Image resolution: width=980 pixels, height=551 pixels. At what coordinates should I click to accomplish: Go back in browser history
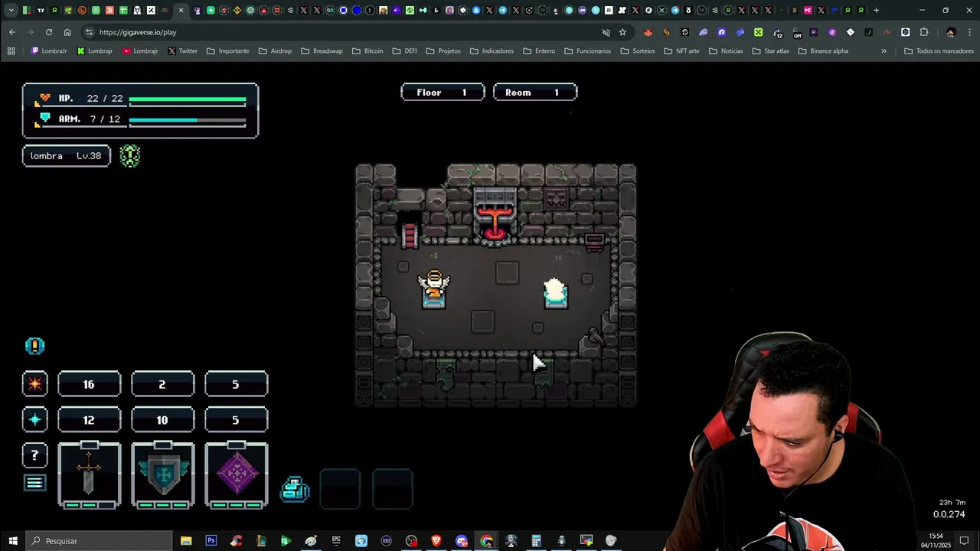coord(12,32)
